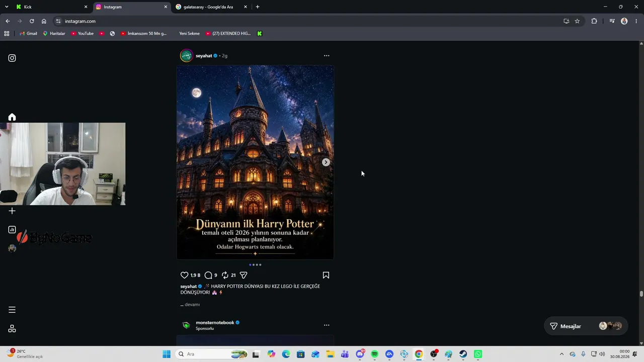Image resolution: width=644 pixels, height=362 pixels.
Task: Open the seyahat profile from post header
Action: (x=204, y=56)
